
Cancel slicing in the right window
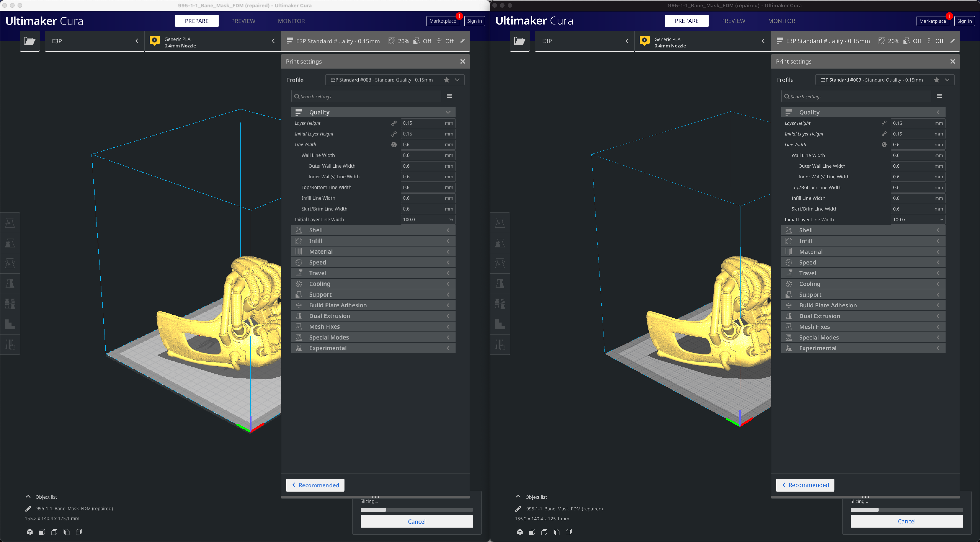pyautogui.click(x=906, y=522)
